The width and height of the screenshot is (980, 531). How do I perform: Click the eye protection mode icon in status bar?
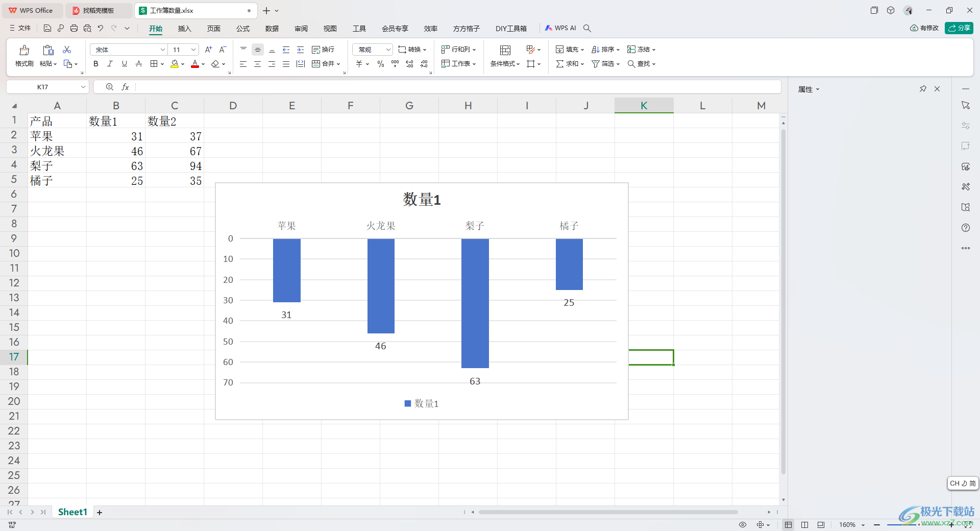[743, 525]
